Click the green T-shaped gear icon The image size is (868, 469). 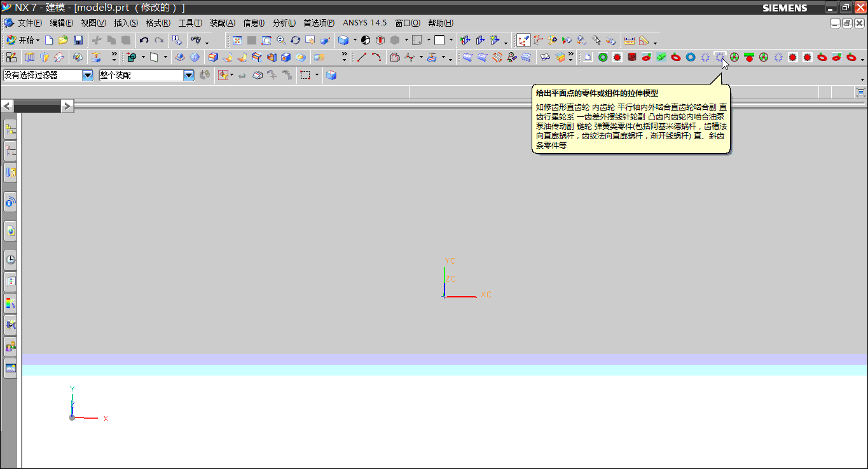(x=748, y=57)
